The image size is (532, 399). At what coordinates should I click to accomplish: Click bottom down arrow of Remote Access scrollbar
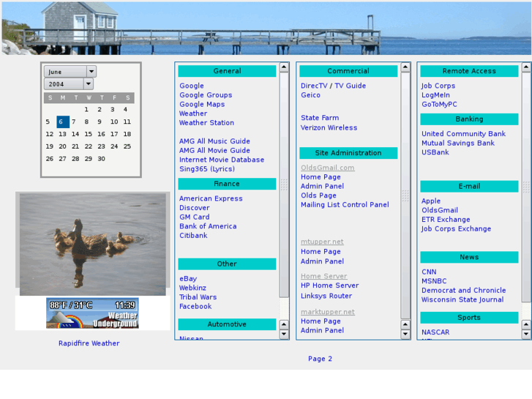526,334
